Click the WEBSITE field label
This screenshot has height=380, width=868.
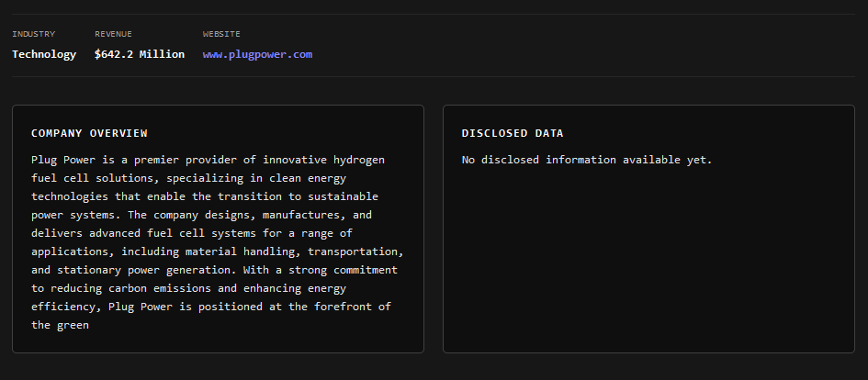click(221, 34)
